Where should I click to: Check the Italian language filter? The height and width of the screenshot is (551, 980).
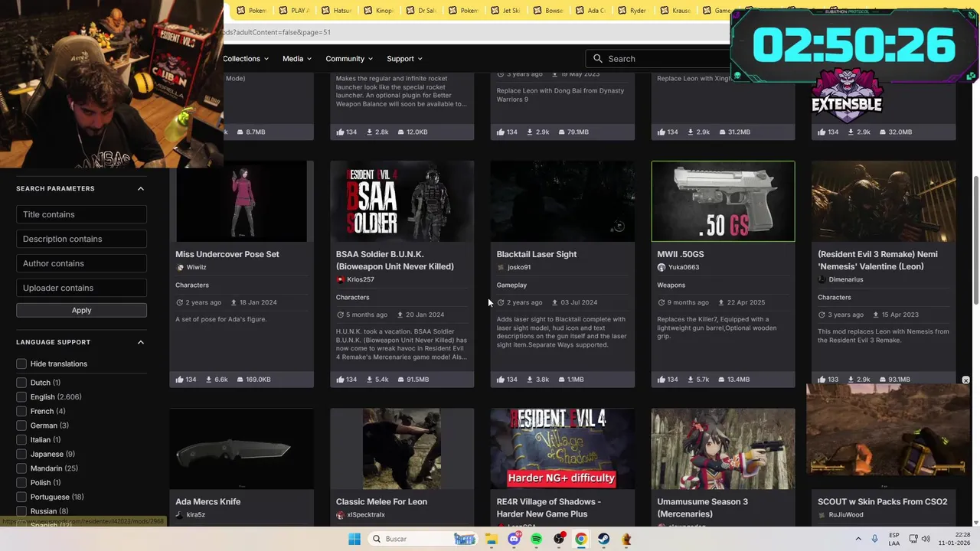(x=21, y=440)
